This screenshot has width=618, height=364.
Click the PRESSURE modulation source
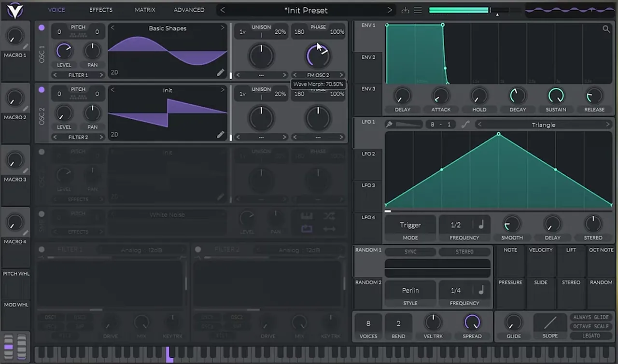[510, 293]
